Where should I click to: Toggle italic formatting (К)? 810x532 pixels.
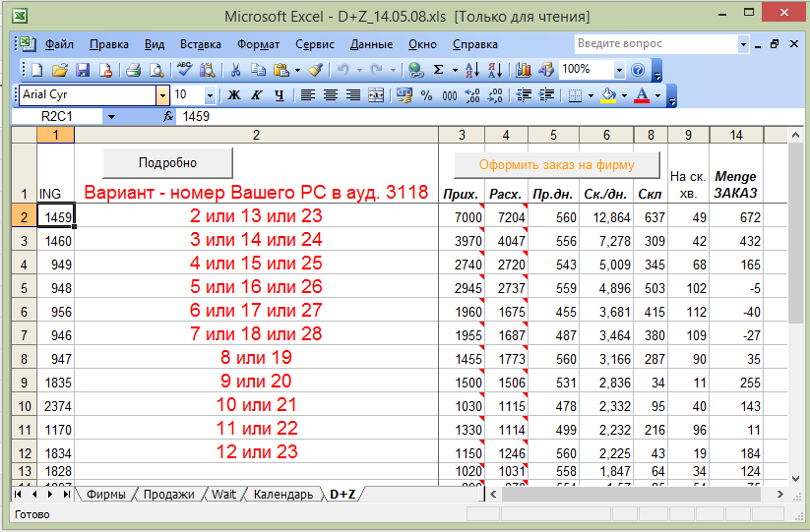point(257,95)
